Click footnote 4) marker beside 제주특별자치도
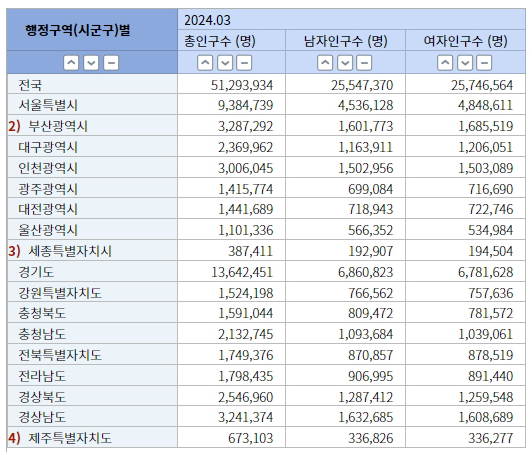Viewport: 532px width, 452px height. [x=14, y=438]
